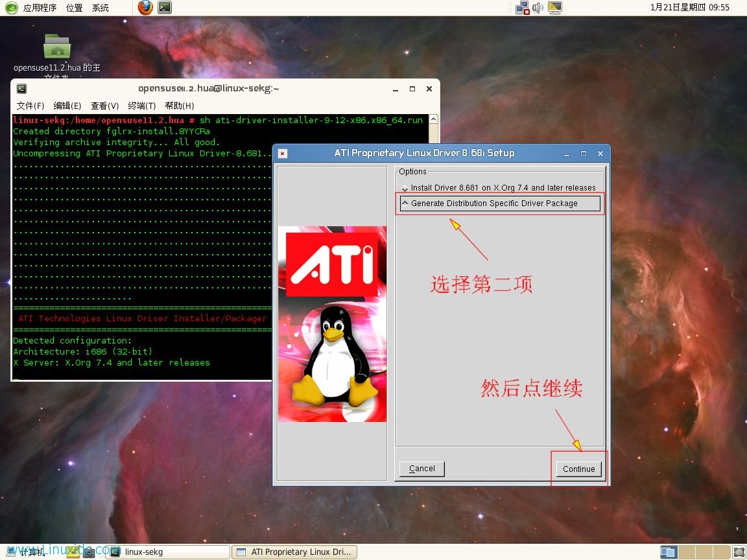Switch to ATI Proprietary Linux Dri... taskbar entry

pyautogui.click(x=294, y=552)
